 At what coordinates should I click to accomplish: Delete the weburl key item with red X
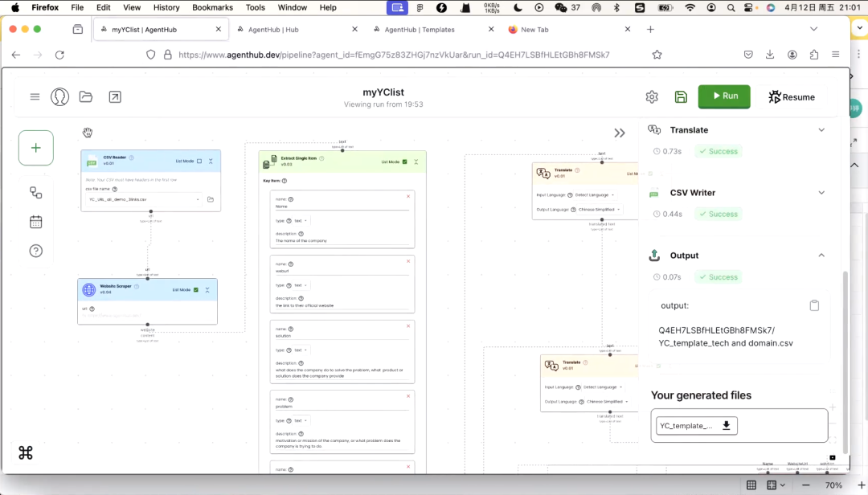tap(408, 261)
